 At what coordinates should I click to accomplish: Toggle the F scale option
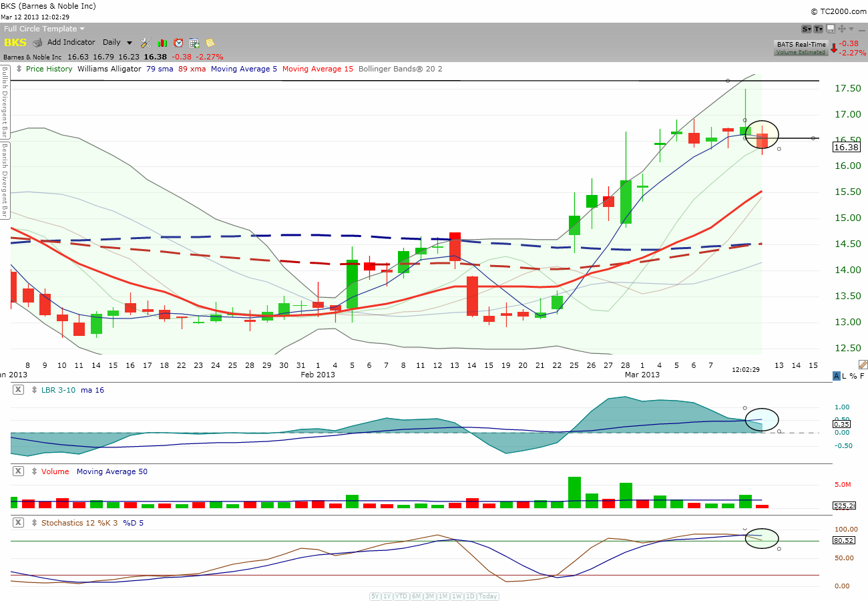click(x=862, y=376)
